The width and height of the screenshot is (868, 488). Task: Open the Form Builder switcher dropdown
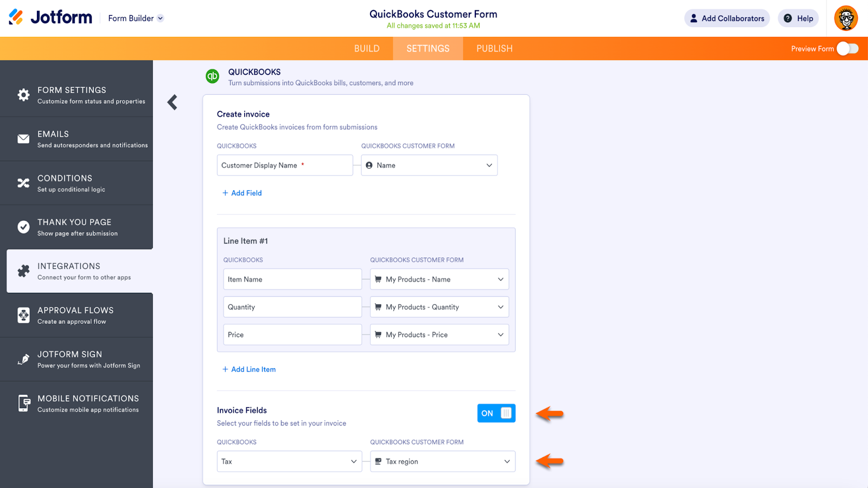click(136, 18)
